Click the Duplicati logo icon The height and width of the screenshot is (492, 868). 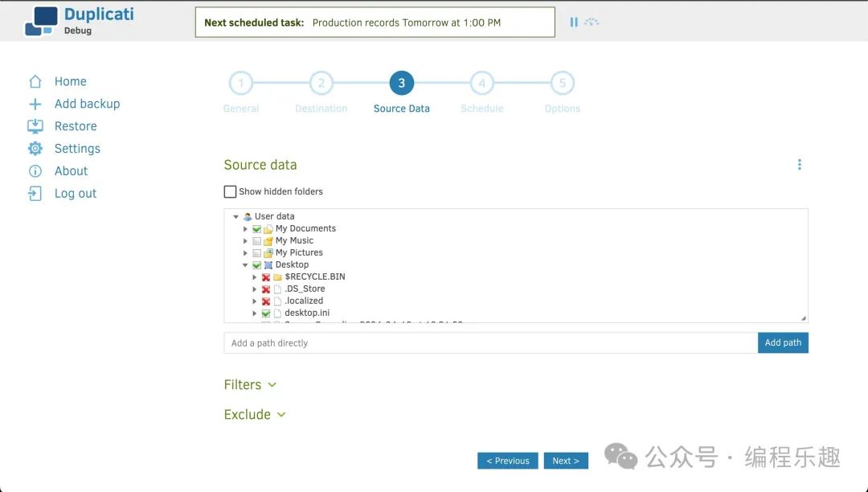(x=41, y=22)
